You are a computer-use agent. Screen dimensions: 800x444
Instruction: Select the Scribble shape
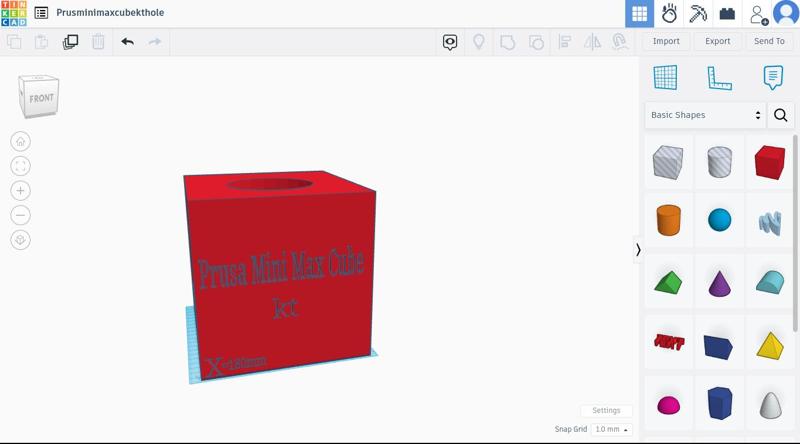point(769,223)
